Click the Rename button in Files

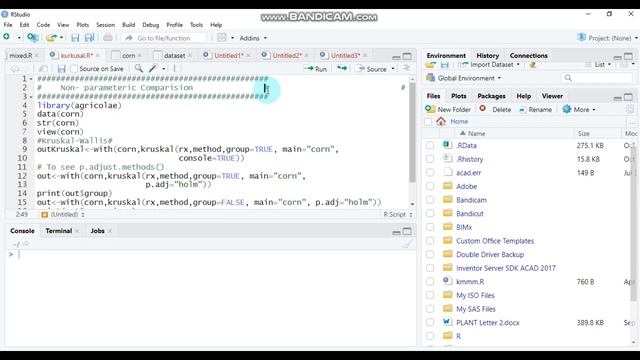[x=535, y=109]
